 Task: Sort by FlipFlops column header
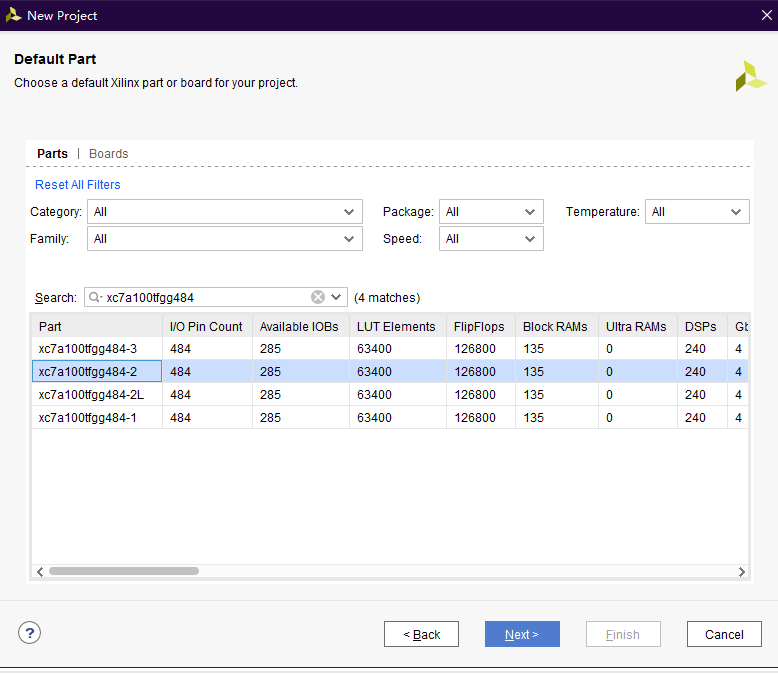click(481, 327)
